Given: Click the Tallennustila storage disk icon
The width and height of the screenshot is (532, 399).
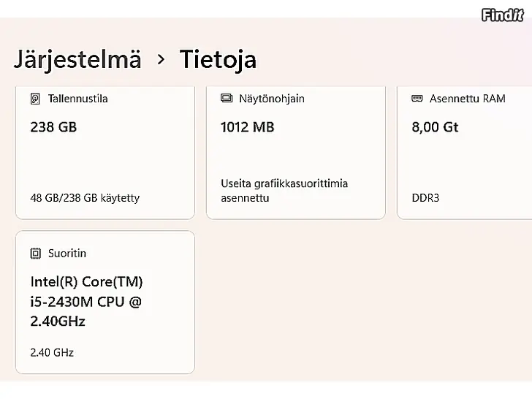Looking at the screenshot, I should [x=35, y=99].
